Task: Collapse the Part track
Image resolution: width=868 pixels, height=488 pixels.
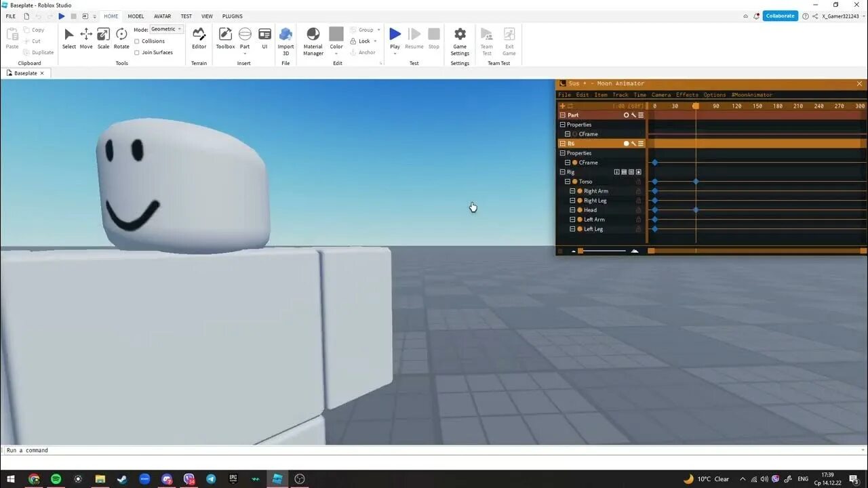Action: point(562,115)
